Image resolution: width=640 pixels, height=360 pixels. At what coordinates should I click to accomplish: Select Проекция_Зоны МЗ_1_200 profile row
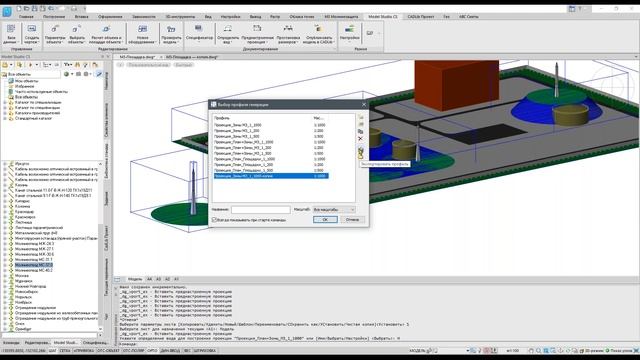point(271,131)
